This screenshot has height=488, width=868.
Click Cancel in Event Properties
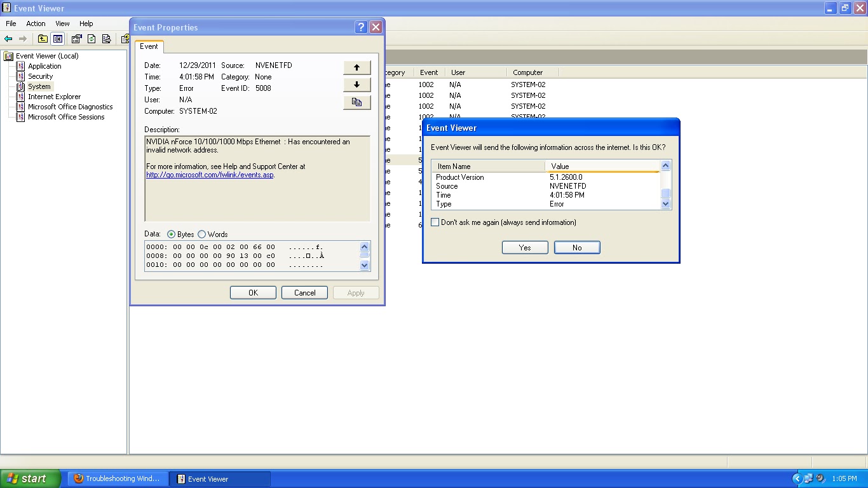[305, 293]
